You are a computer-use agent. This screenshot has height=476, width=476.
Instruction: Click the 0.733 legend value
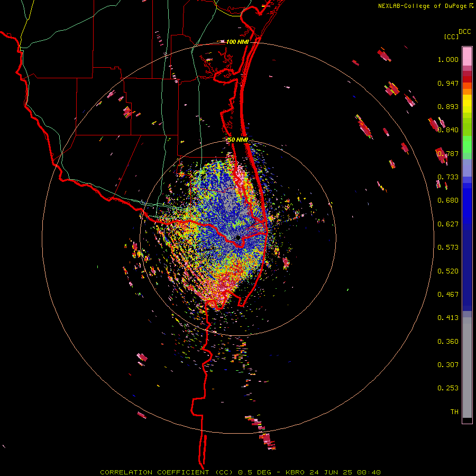pyautogui.click(x=448, y=177)
